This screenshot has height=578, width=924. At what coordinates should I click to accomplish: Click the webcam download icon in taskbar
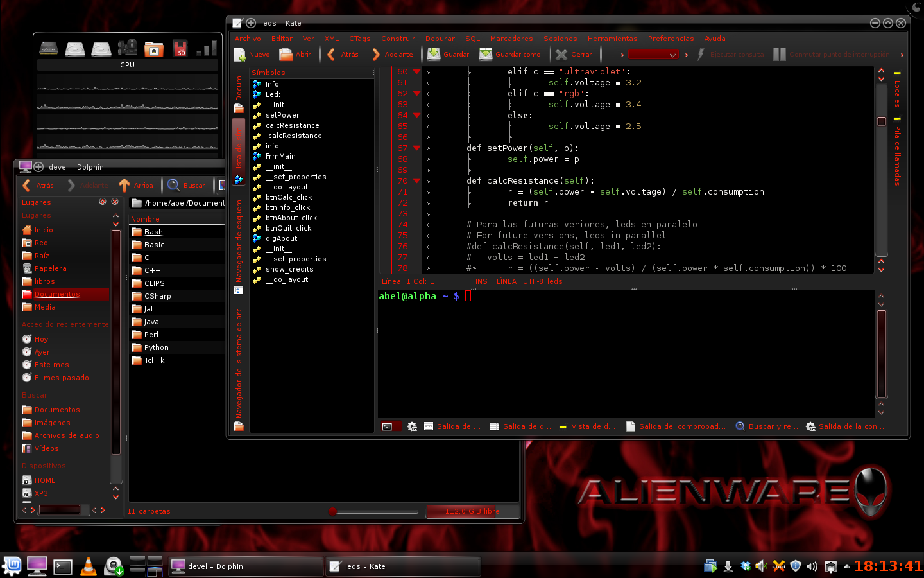pos(114,566)
